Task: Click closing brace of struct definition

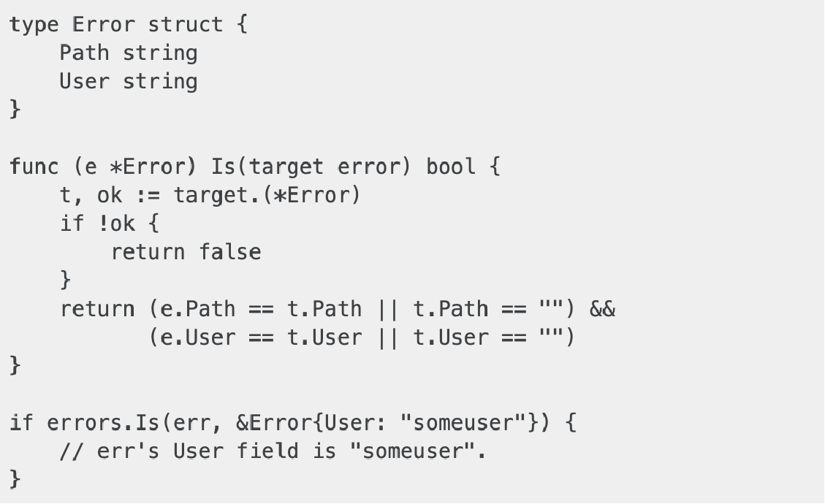Action: pos(15,110)
